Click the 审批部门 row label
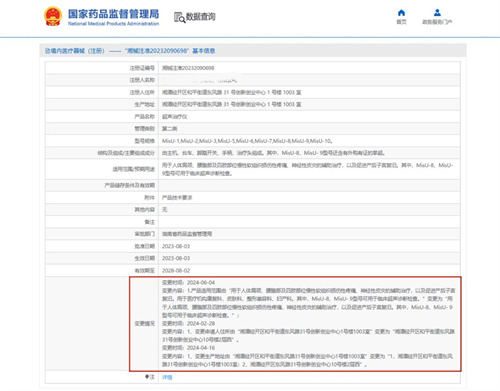 145,234
